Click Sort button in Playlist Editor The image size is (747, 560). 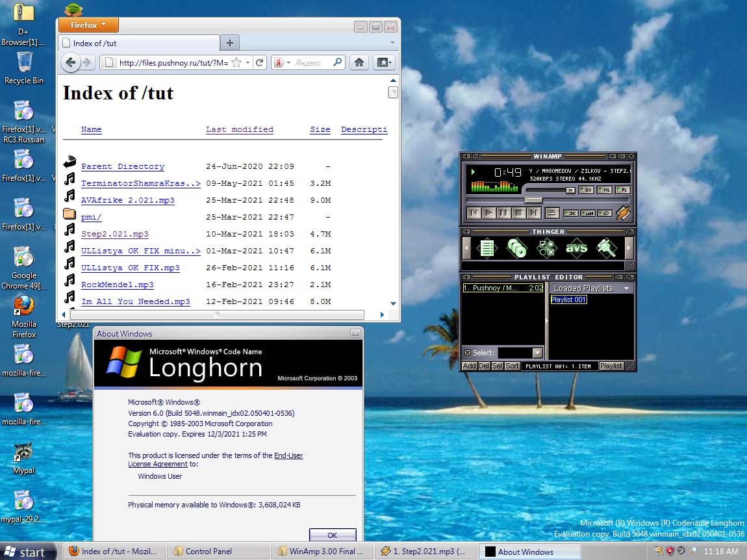pyautogui.click(x=512, y=366)
